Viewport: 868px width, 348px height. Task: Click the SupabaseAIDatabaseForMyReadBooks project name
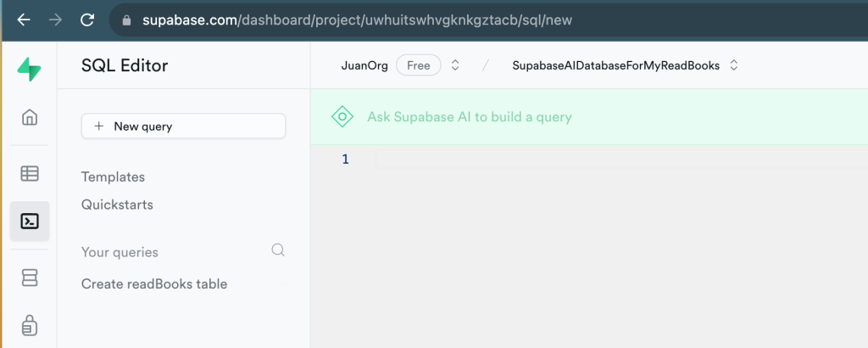click(x=615, y=65)
